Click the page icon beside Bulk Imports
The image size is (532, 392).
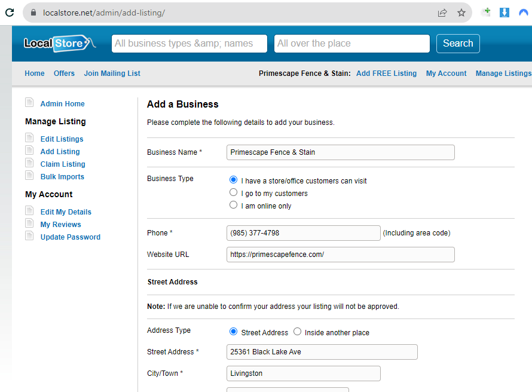[29, 175]
